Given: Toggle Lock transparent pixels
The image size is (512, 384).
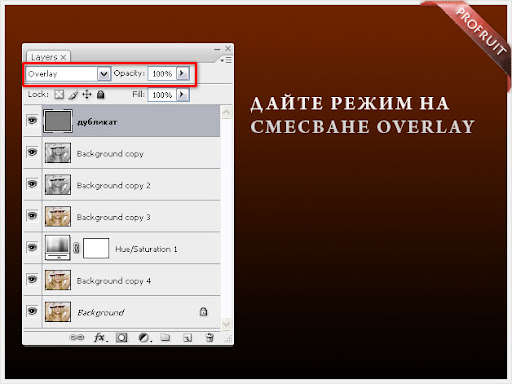Looking at the screenshot, I should click(59, 95).
